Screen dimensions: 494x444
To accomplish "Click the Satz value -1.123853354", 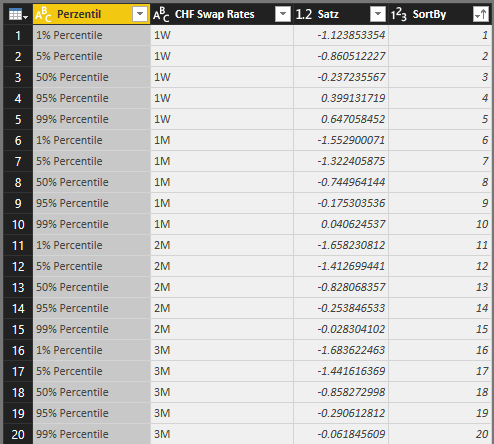I will (x=351, y=35).
